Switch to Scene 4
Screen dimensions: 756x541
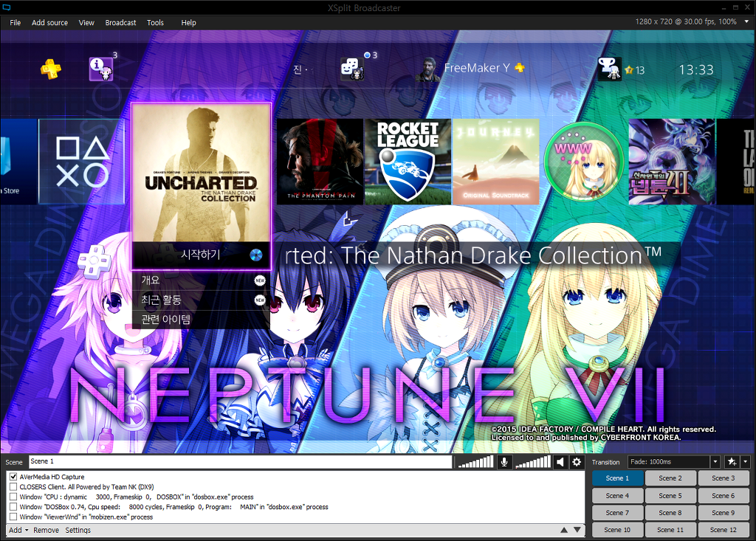[x=618, y=495]
